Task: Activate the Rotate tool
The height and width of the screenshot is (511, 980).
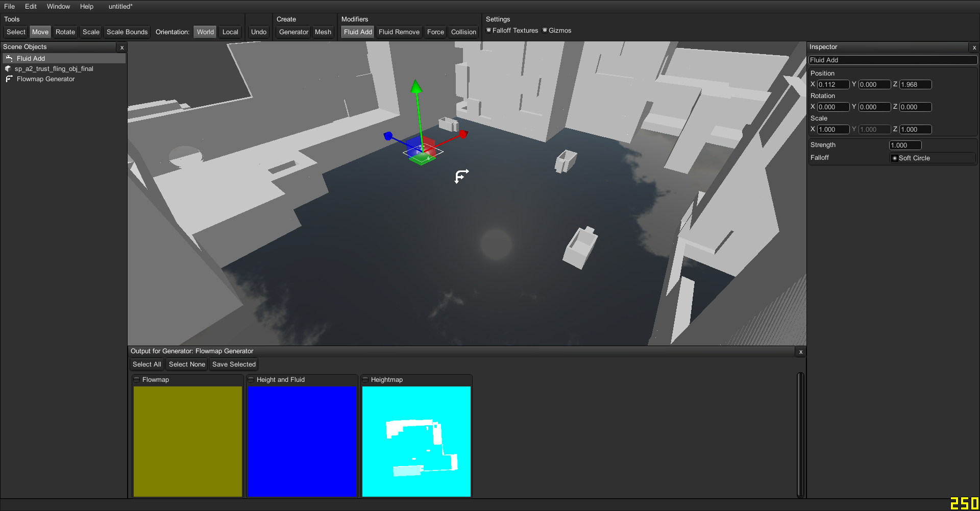Action: pos(65,32)
